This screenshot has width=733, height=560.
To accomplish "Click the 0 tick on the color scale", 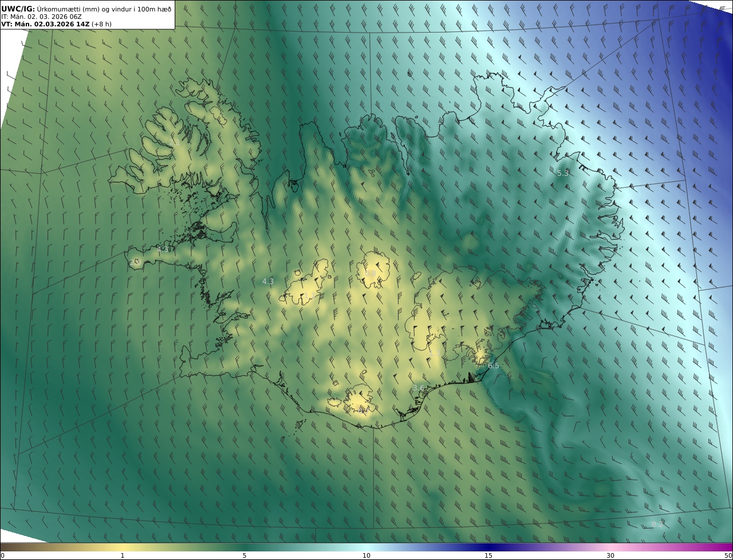I will click(x=2, y=555).
